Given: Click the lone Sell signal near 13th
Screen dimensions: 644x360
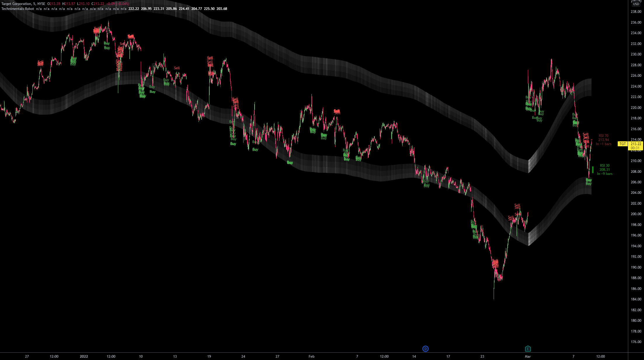Looking at the screenshot, I should click(x=177, y=68).
